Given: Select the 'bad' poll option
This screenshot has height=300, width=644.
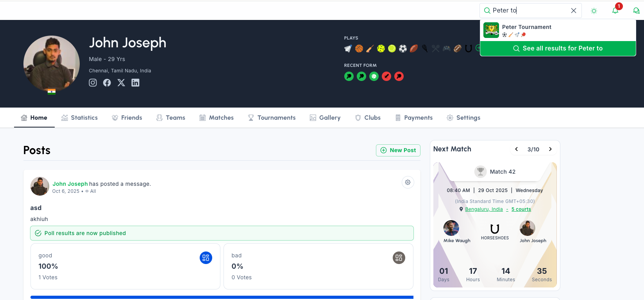Looking at the screenshot, I should (x=318, y=266).
